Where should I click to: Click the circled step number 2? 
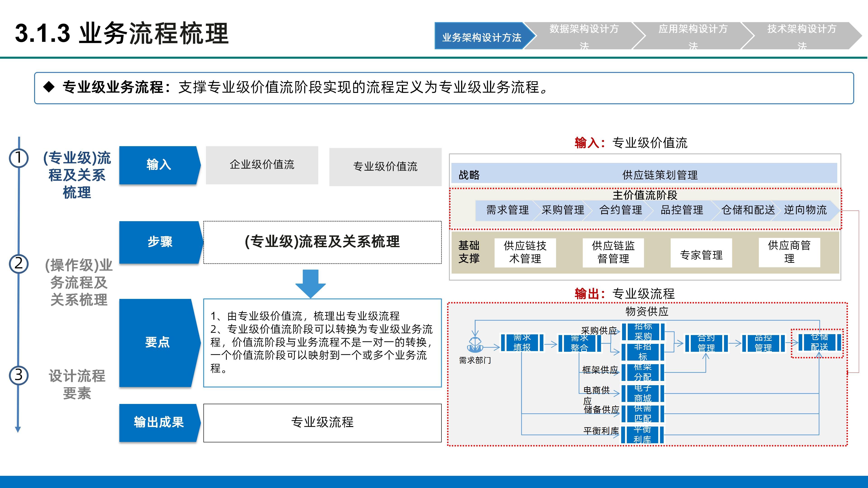(19, 264)
